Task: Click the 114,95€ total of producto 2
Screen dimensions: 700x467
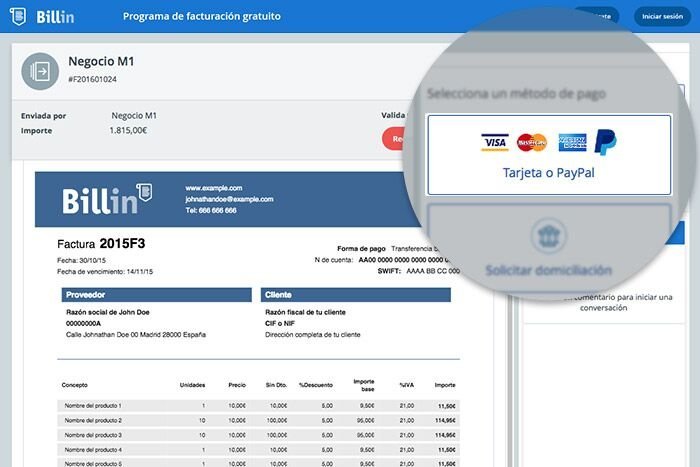Action: tap(445, 421)
